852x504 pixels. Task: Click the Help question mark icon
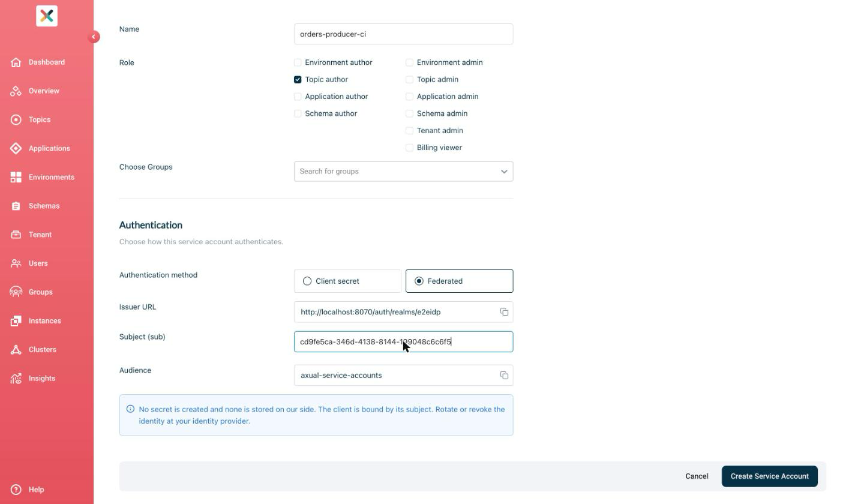[x=16, y=490]
